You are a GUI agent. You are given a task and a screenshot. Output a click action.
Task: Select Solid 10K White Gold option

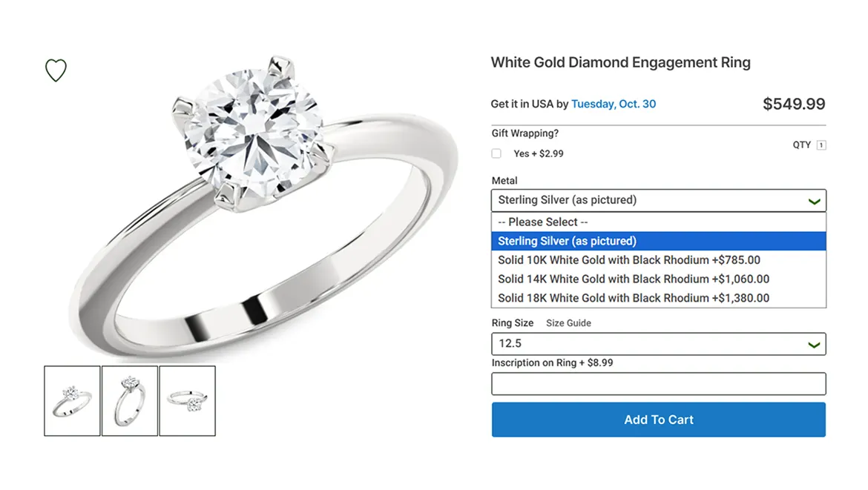pyautogui.click(x=659, y=260)
